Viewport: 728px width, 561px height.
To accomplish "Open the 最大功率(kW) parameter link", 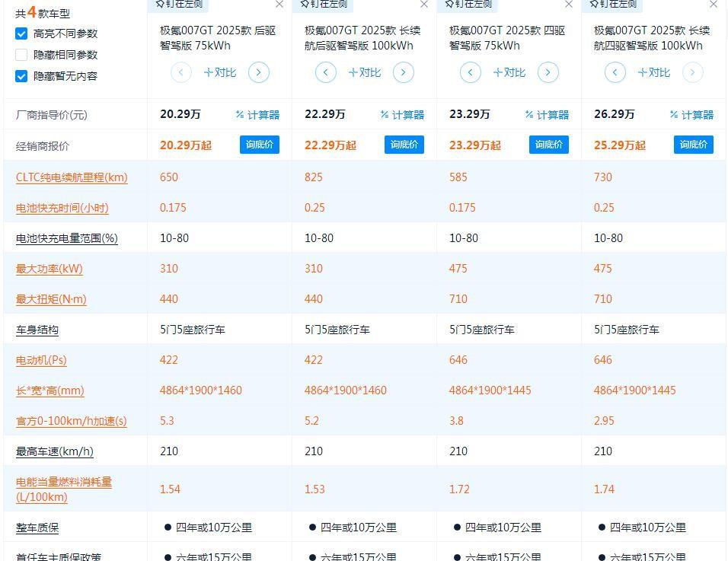I will pyautogui.click(x=49, y=269).
